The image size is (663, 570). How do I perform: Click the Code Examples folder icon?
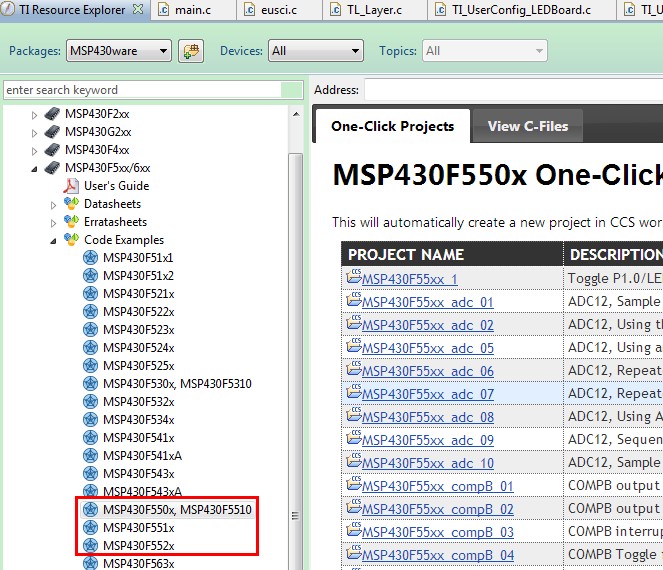pyautogui.click(x=71, y=239)
